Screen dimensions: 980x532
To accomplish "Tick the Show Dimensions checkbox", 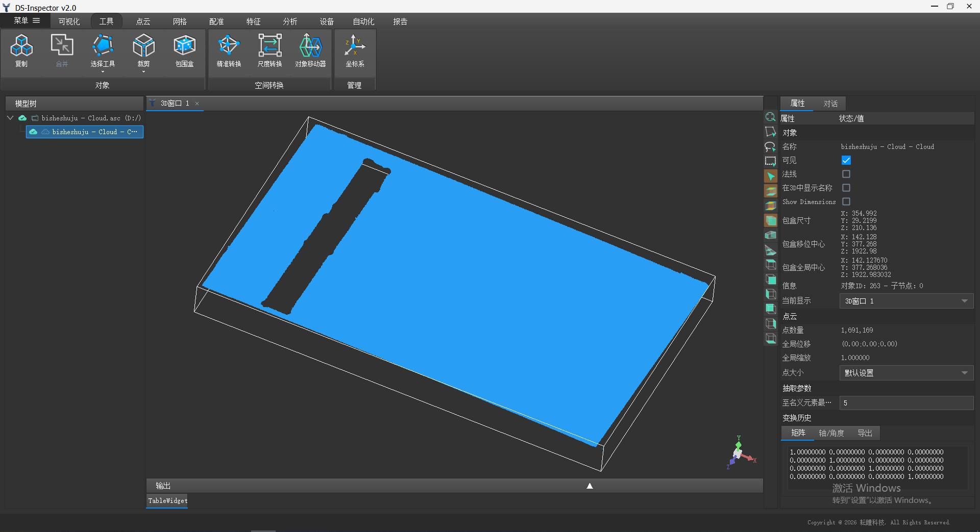I will (x=846, y=201).
